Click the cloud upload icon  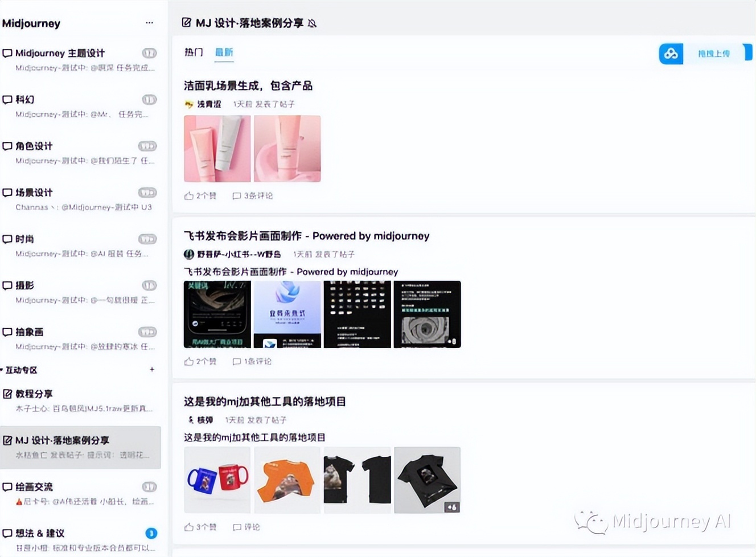click(671, 54)
